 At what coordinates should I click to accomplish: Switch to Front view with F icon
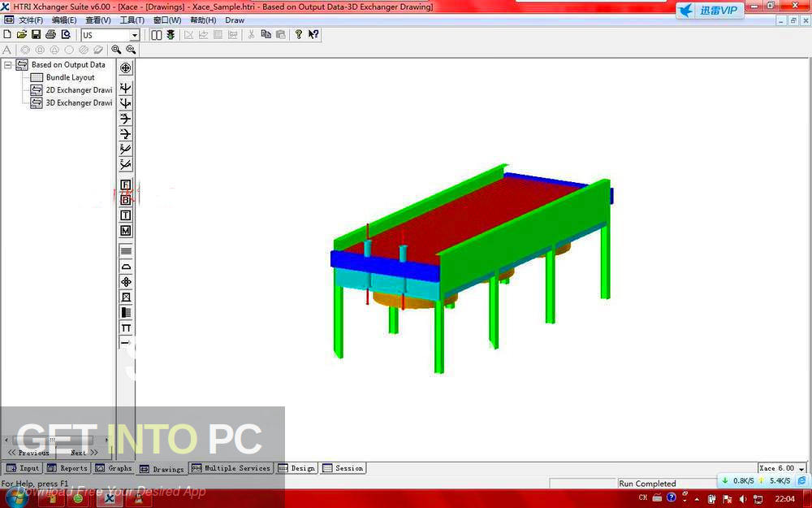(x=125, y=185)
